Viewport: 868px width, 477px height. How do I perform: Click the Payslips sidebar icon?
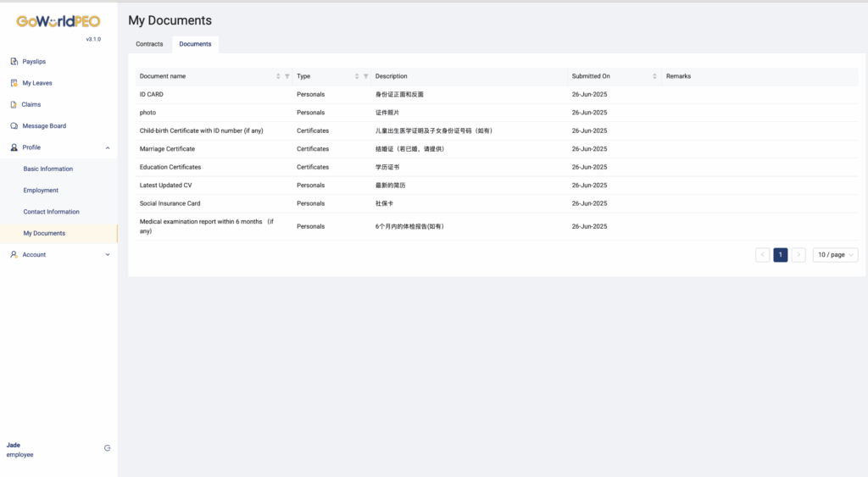click(x=14, y=62)
